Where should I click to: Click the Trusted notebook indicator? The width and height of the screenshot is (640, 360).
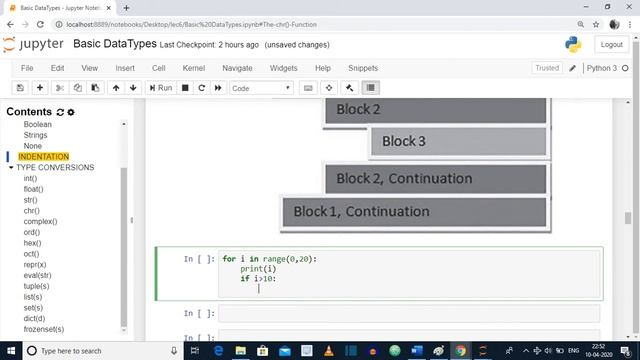(x=547, y=68)
